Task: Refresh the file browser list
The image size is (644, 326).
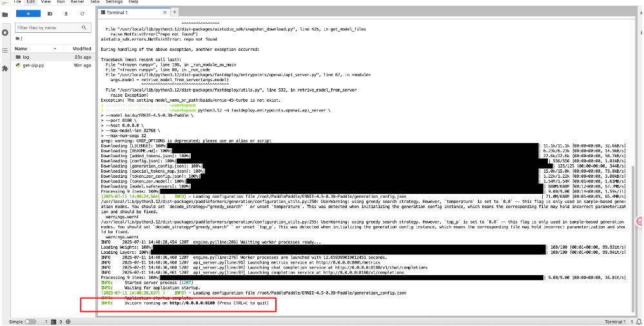Action: 82,14
